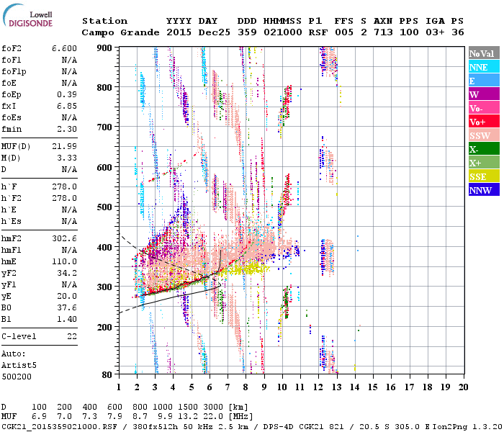Click the B1 value 1.40

point(67,320)
